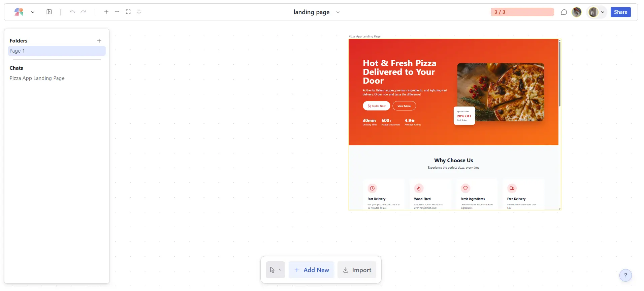Click the Share button

[x=620, y=12]
